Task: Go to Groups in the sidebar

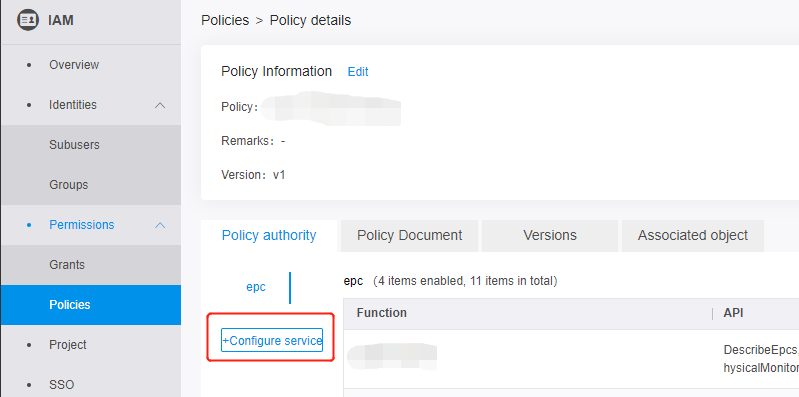Action: point(69,185)
